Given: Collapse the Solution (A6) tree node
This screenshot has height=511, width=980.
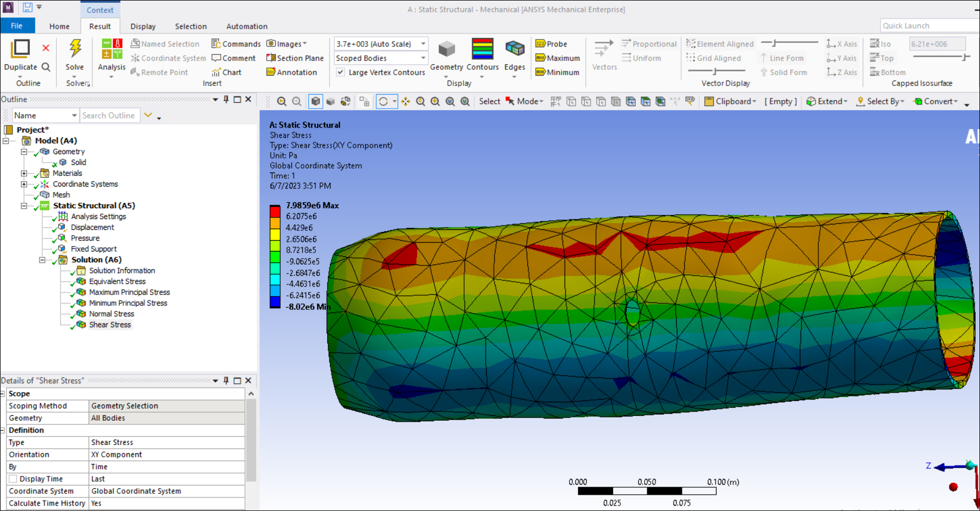Looking at the screenshot, I should 42,260.
